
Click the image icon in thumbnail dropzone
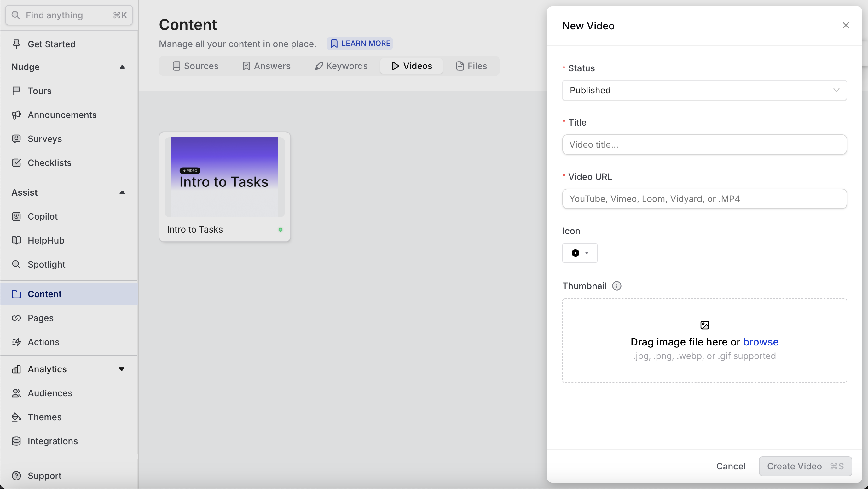point(704,325)
